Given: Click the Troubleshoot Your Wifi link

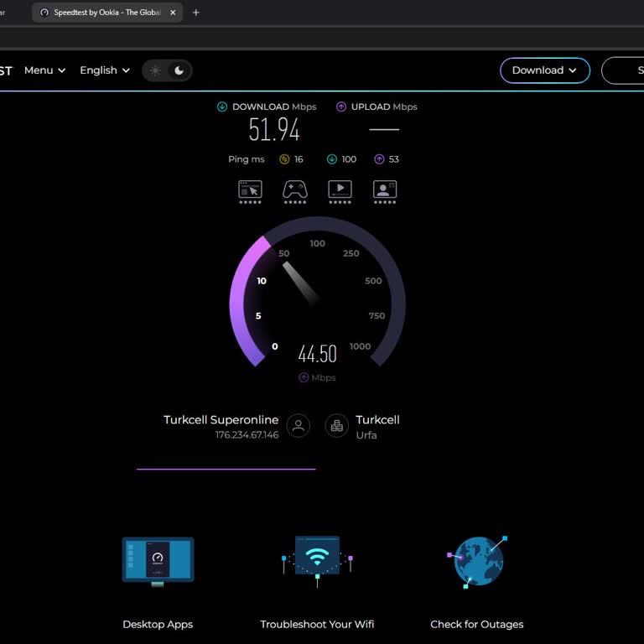Looking at the screenshot, I should click(317, 624).
